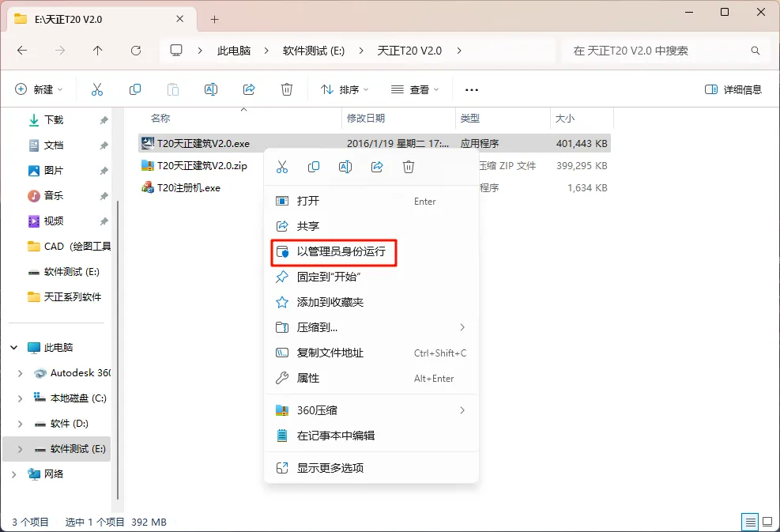Click the Copy icon in the Explorer toolbar

point(135,89)
